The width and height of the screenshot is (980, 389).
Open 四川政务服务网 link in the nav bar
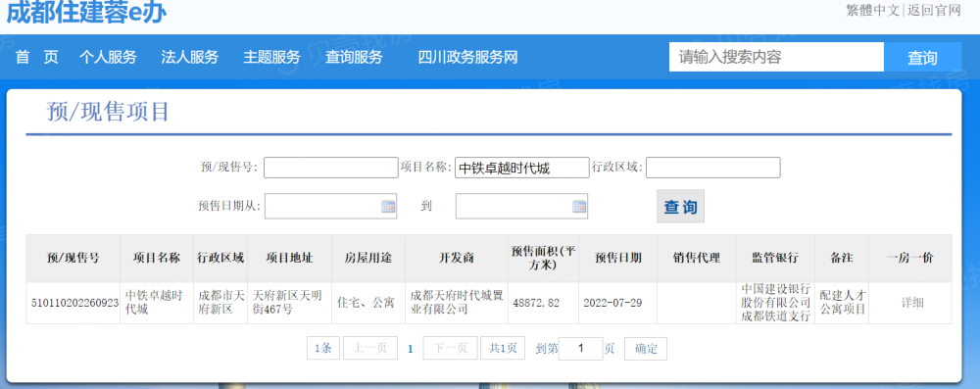(x=468, y=58)
